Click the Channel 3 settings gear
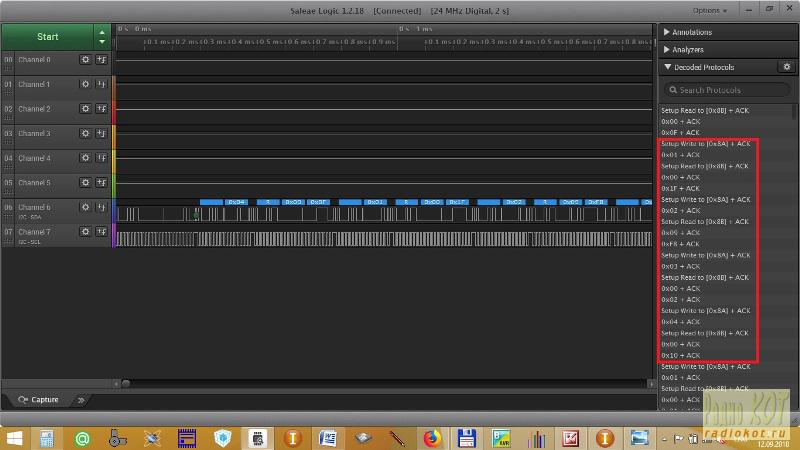Screen dimensions: 800x450 (x=85, y=134)
